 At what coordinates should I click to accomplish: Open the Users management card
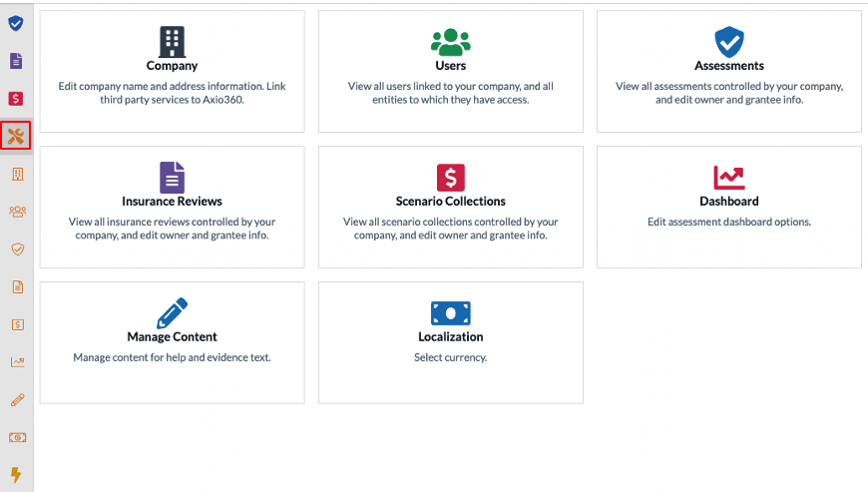coord(451,72)
